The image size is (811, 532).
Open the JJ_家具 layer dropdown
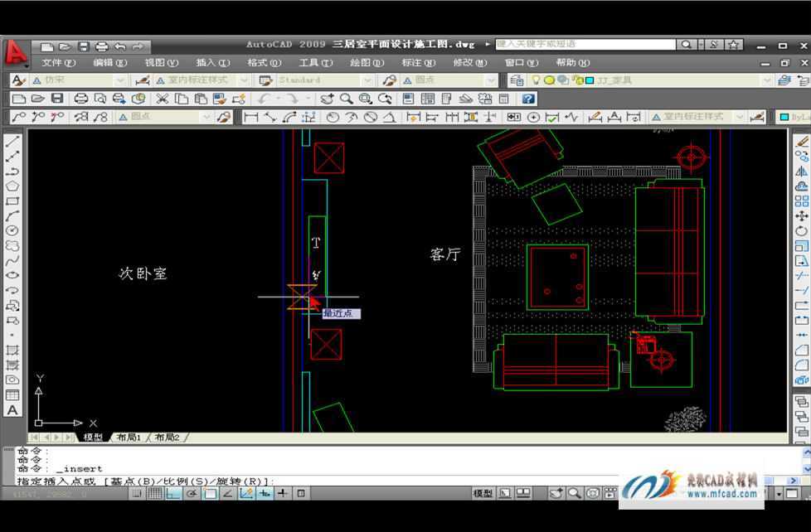[x=767, y=80]
